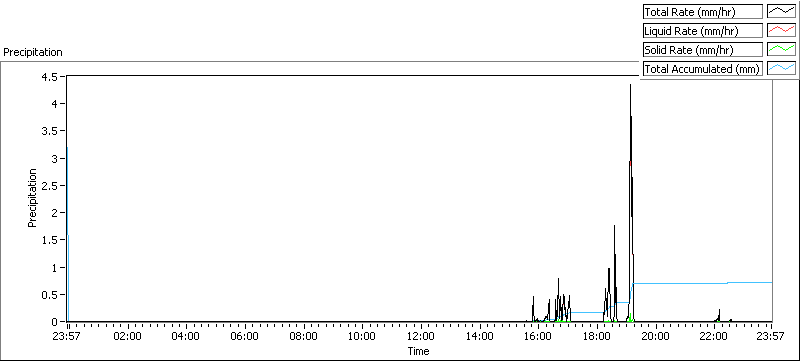Click the starting 23:57 x-axis label

point(67,337)
